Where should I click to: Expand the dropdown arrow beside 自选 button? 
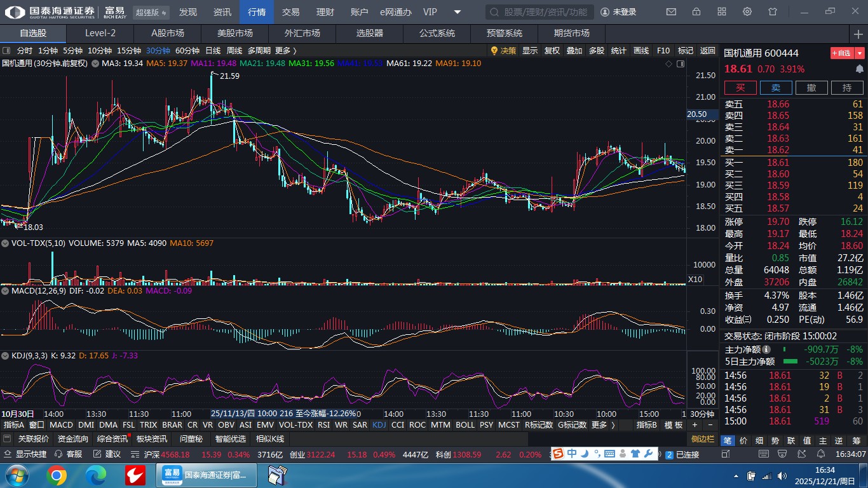860,53
